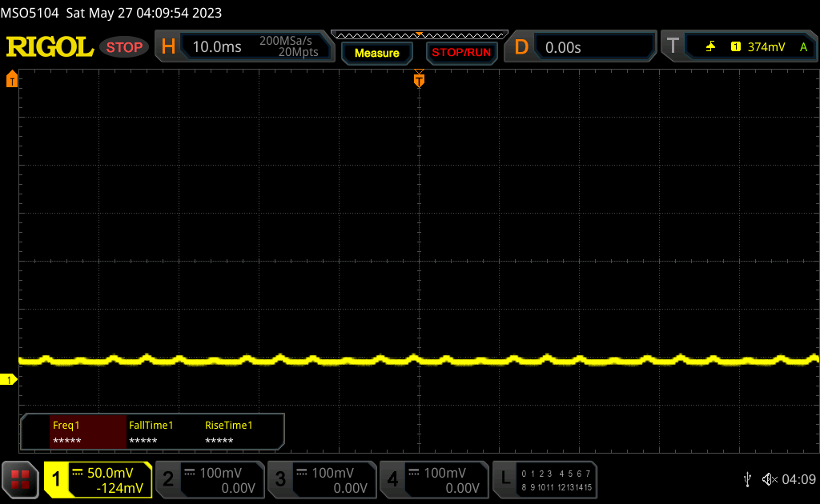Click the USB connection status icon
Viewport: 820px width, 504px height.
tap(747, 479)
